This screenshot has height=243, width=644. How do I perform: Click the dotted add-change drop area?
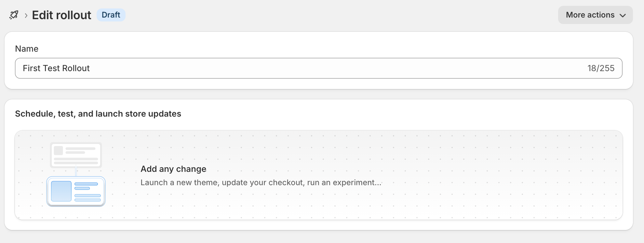[x=318, y=175]
